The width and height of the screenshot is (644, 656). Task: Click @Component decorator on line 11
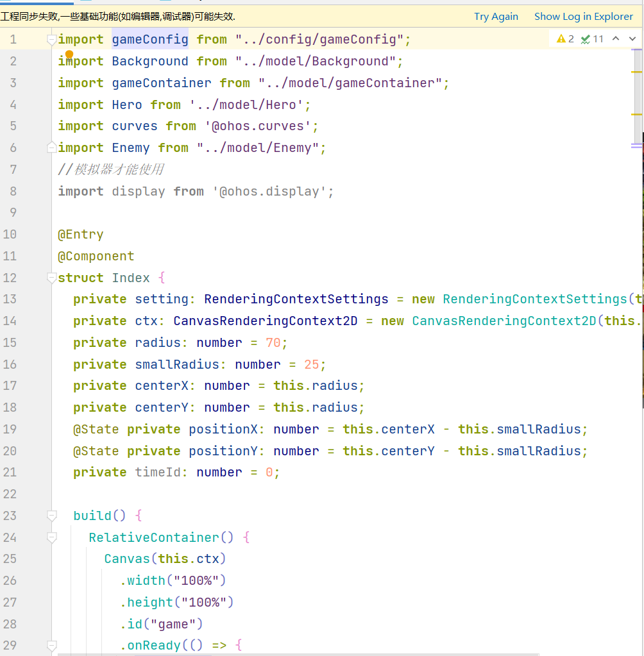96,256
